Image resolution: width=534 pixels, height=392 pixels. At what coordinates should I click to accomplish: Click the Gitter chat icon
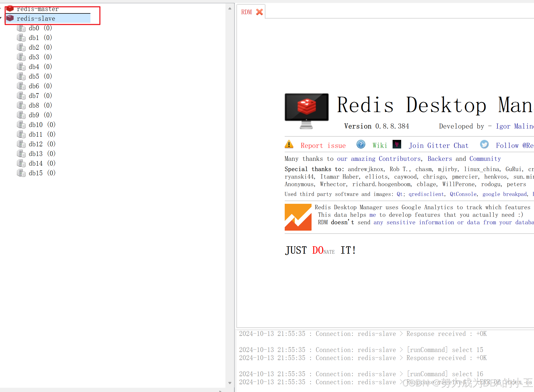pyautogui.click(x=397, y=144)
